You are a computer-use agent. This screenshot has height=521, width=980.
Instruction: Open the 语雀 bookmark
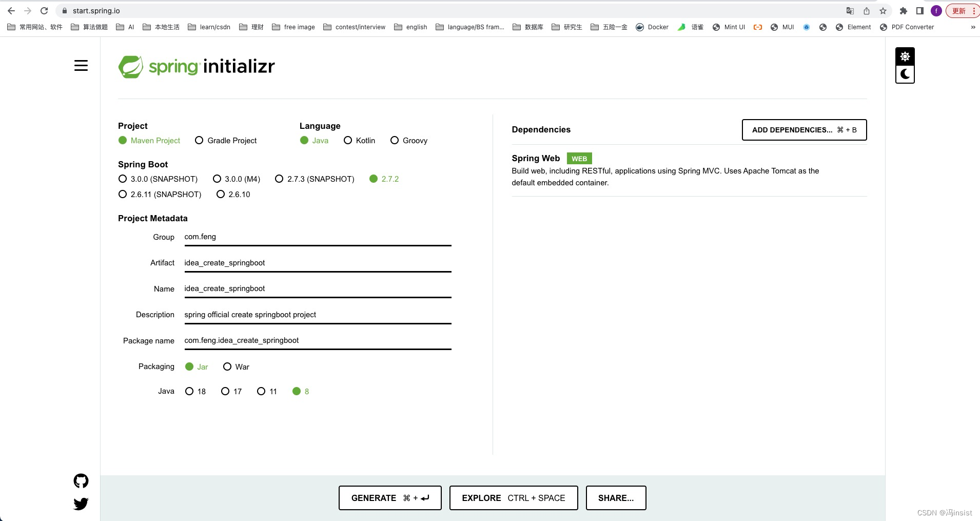click(691, 27)
